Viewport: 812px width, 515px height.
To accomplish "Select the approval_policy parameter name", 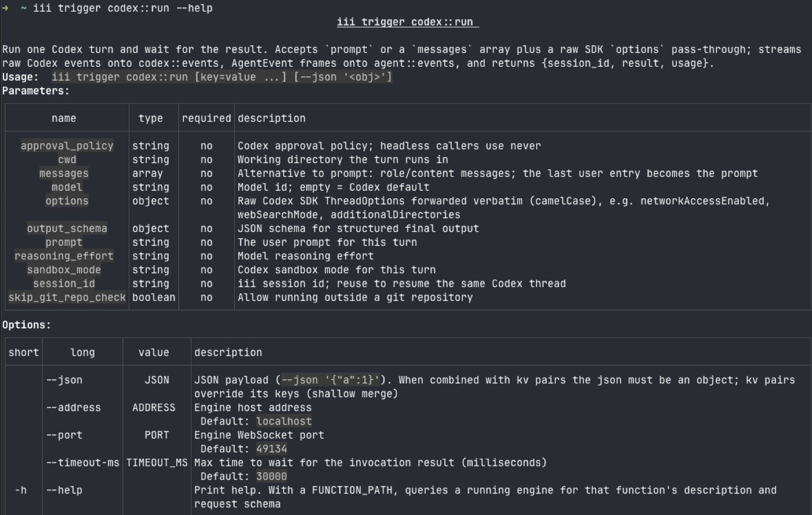I will [67, 146].
